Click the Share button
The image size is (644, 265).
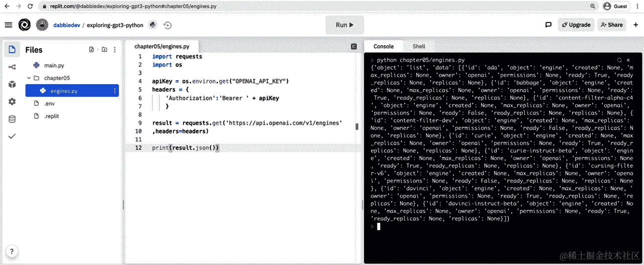(x=611, y=25)
